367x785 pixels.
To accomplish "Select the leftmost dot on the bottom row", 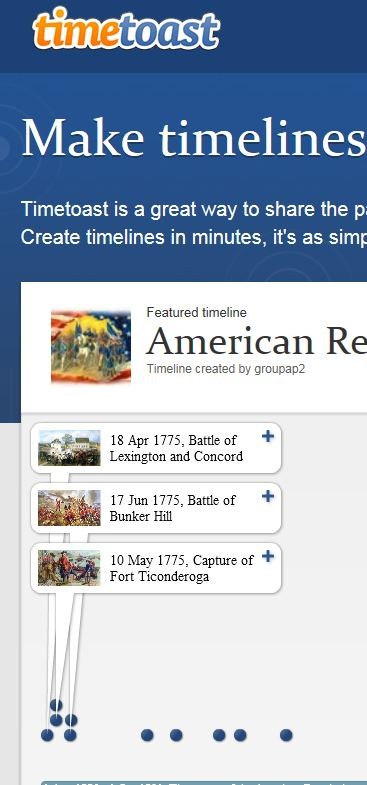I will click(47, 735).
